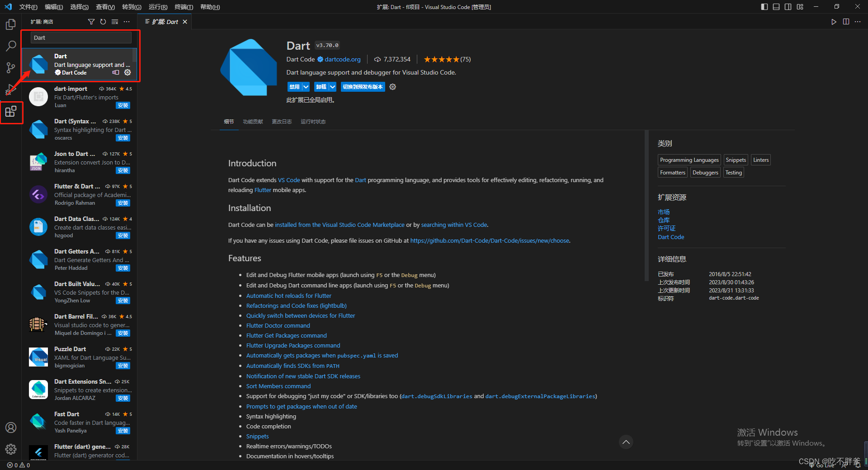Switch to the 功能贡献 tab
Image resolution: width=868 pixels, height=470 pixels.
pyautogui.click(x=253, y=122)
